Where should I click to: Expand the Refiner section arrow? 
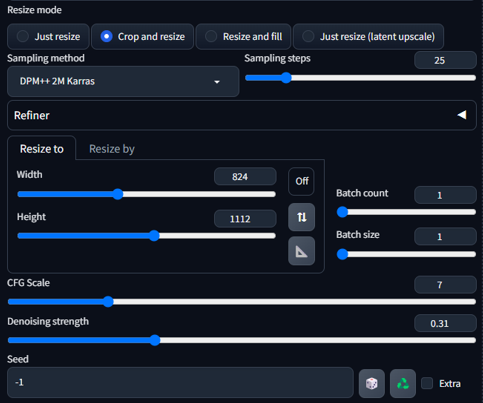point(462,115)
